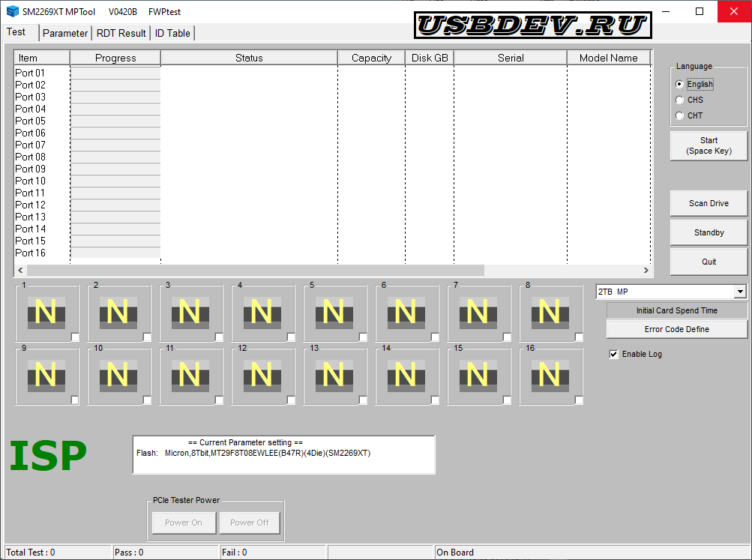This screenshot has height=560, width=752.
Task: Click the Total Test : 0 status
Action: pyautogui.click(x=31, y=553)
